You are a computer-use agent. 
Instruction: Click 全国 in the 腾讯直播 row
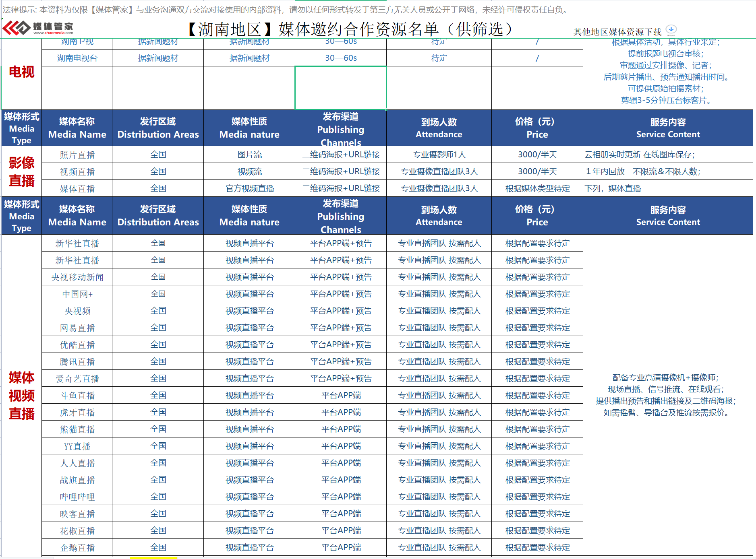[x=158, y=362]
